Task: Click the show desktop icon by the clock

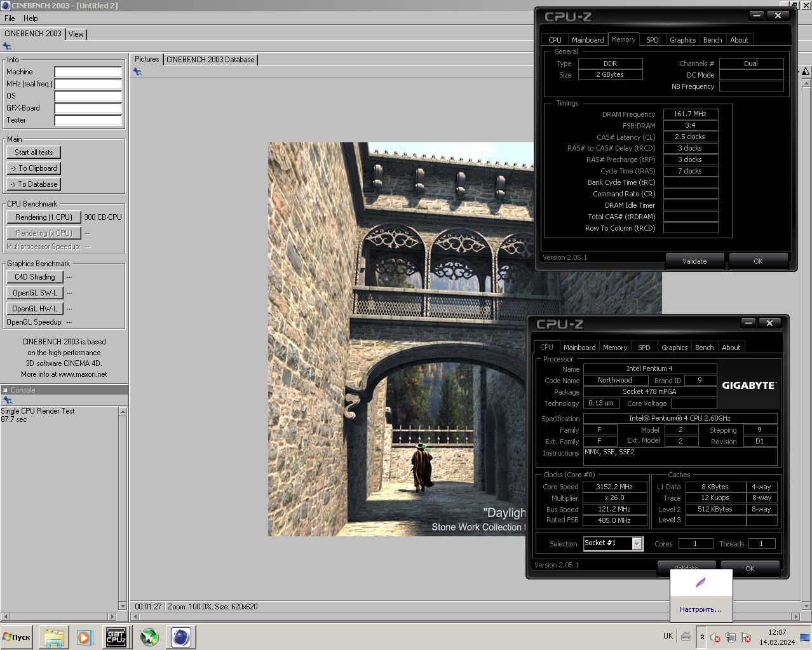Action: [x=805, y=637]
